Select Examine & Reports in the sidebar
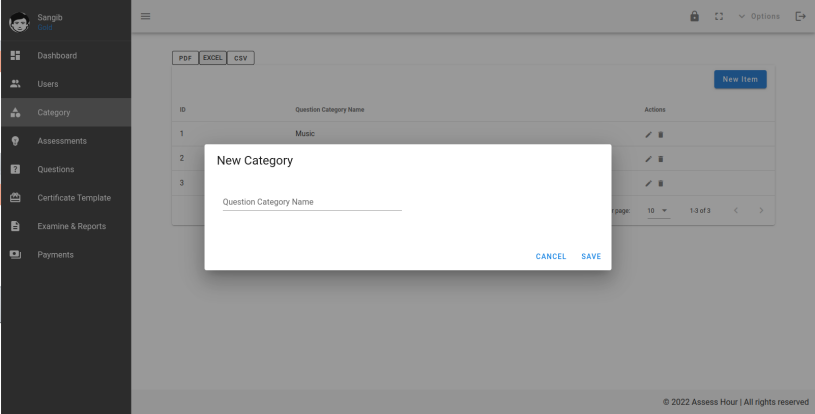Viewport: 815px width, 414px height. click(x=71, y=226)
